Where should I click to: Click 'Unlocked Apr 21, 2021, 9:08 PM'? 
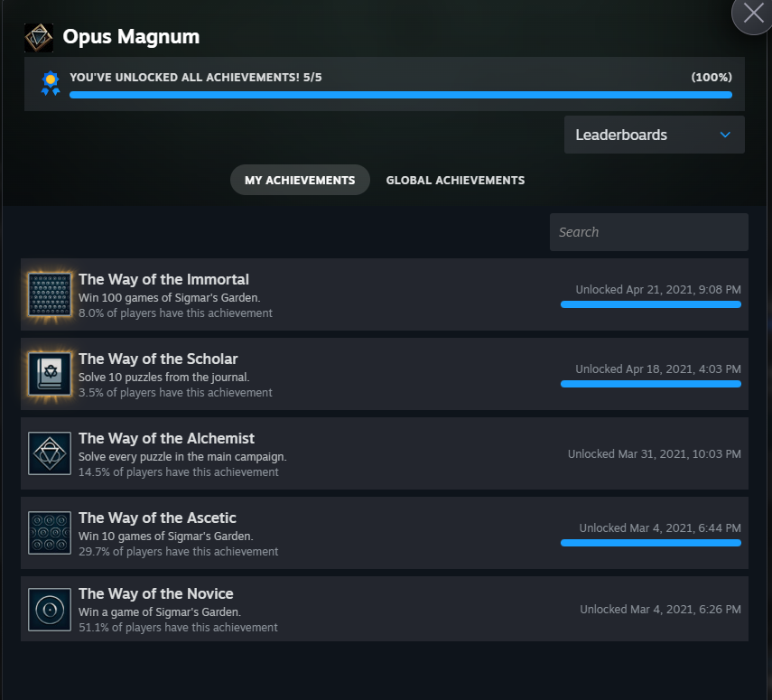tap(658, 290)
